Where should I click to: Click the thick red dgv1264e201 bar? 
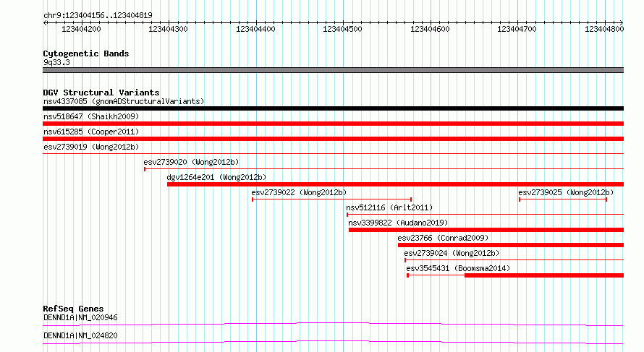[395, 184]
